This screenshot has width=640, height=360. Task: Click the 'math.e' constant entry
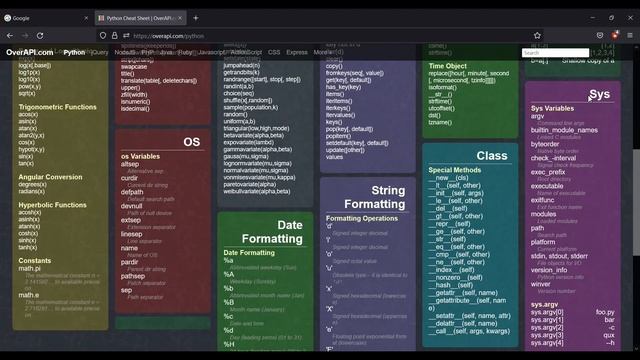point(29,295)
